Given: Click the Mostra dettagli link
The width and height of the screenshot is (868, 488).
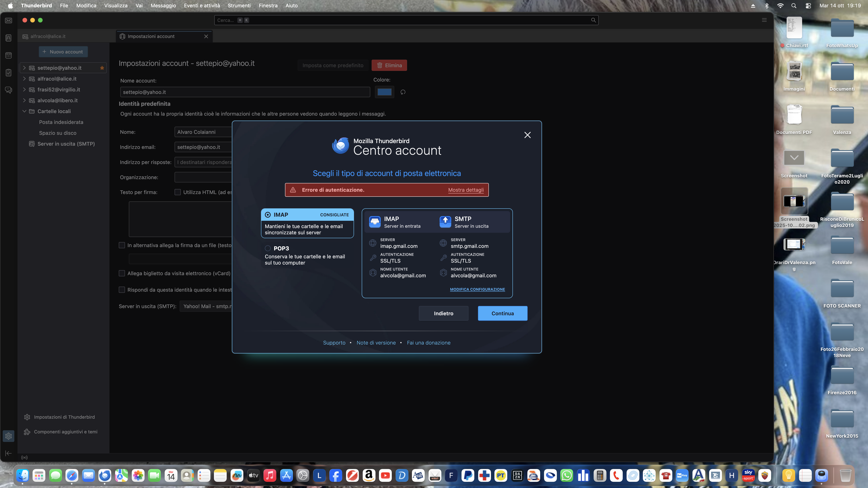Looking at the screenshot, I should 466,190.
